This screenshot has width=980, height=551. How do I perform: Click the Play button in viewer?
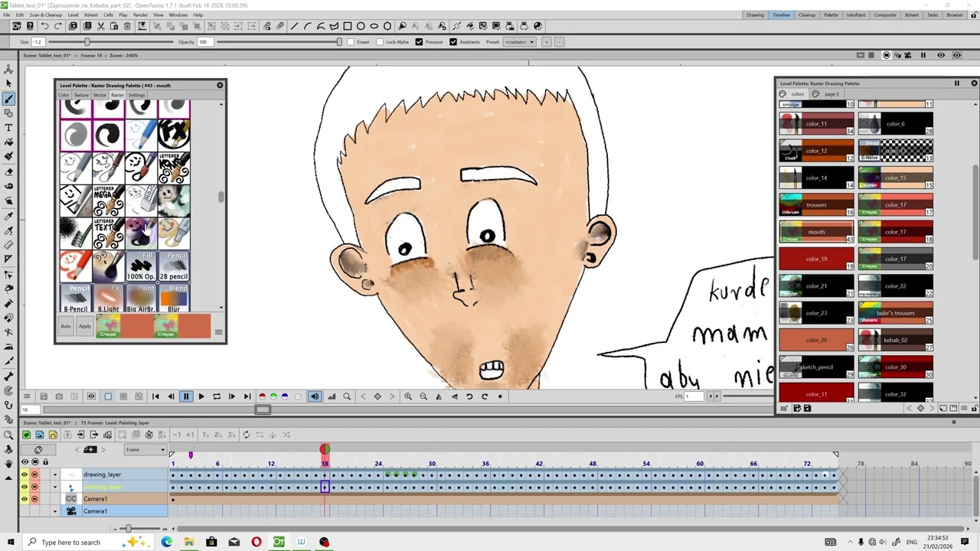[201, 396]
